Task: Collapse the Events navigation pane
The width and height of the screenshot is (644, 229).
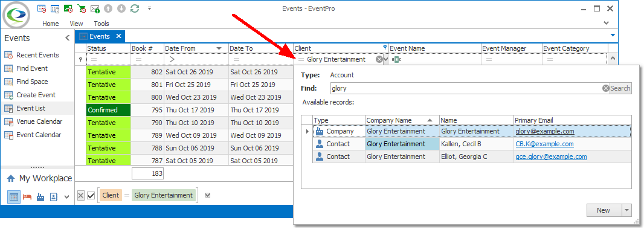Action: click(67, 38)
